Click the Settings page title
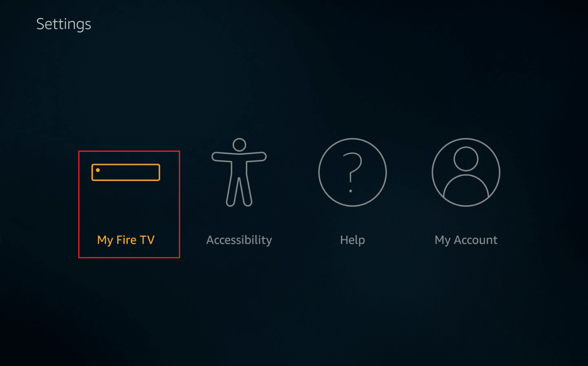Image resolution: width=588 pixels, height=366 pixels. [x=64, y=24]
